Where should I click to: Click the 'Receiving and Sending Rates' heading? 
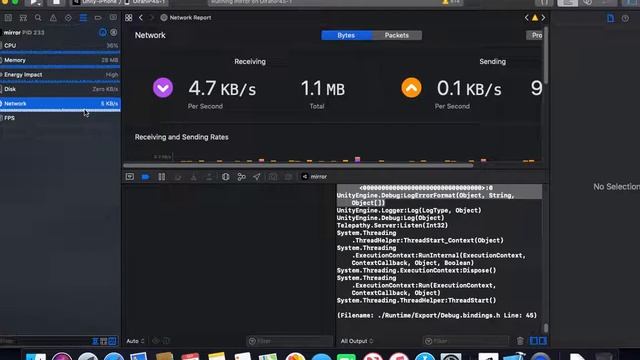(182, 137)
